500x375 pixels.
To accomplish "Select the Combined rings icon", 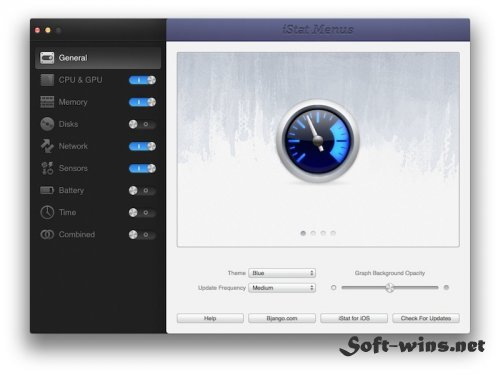I will click(x=47, y=235).
